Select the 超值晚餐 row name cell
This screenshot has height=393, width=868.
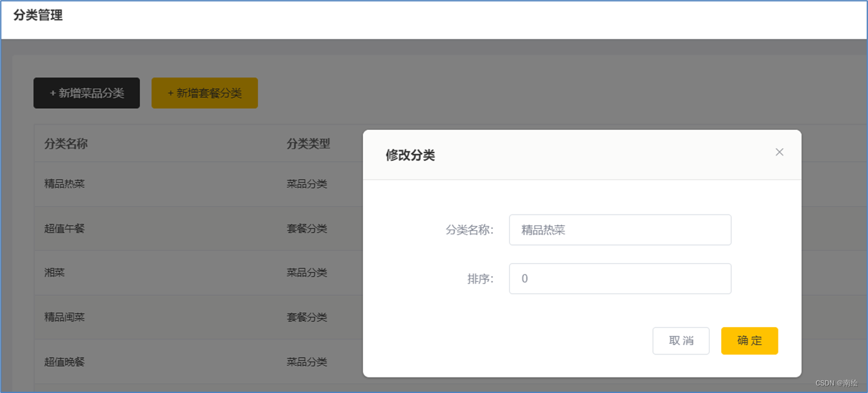(65, 361)
